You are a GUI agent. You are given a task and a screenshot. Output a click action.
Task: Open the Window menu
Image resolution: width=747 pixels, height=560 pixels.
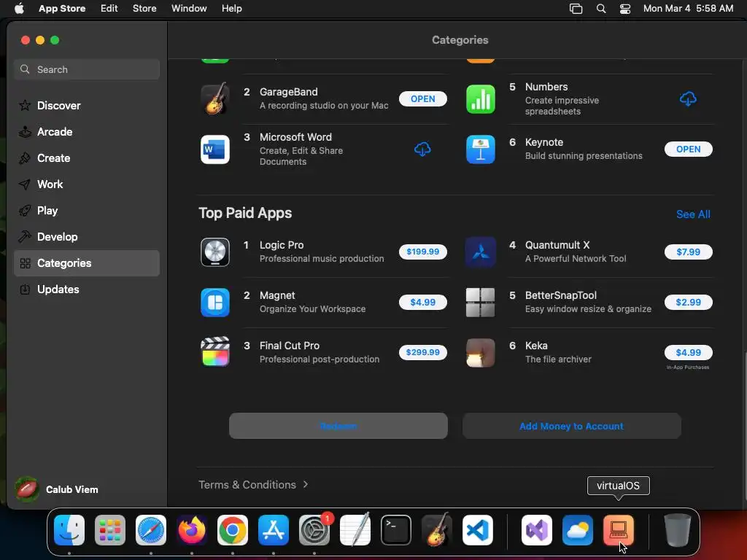pos(189,9)
